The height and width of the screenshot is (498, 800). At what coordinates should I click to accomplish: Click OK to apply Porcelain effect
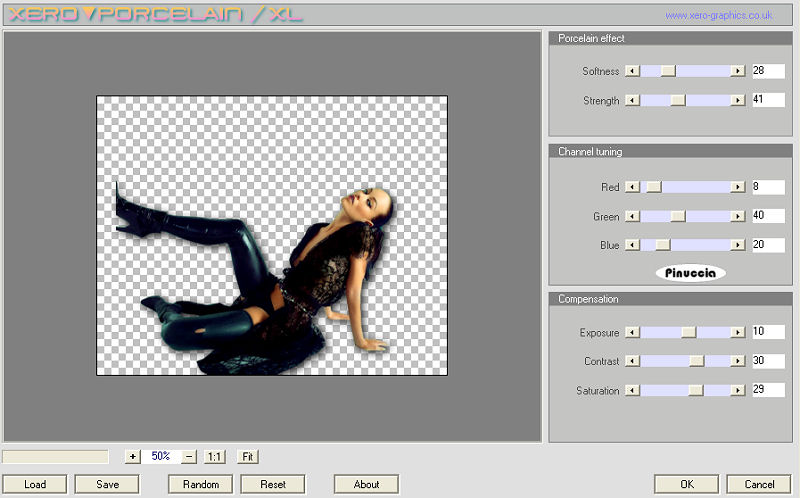686,485
